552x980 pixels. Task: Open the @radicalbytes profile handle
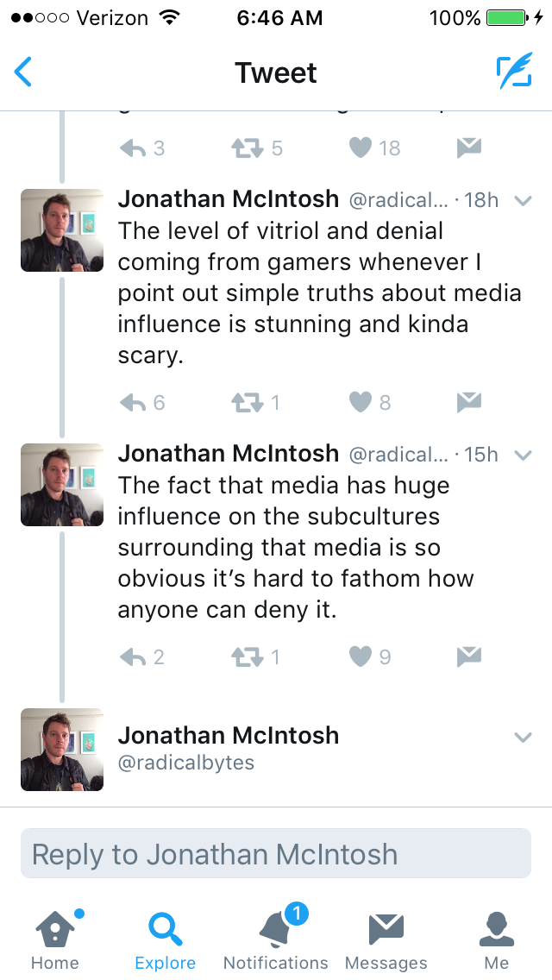tap(185, 763)
